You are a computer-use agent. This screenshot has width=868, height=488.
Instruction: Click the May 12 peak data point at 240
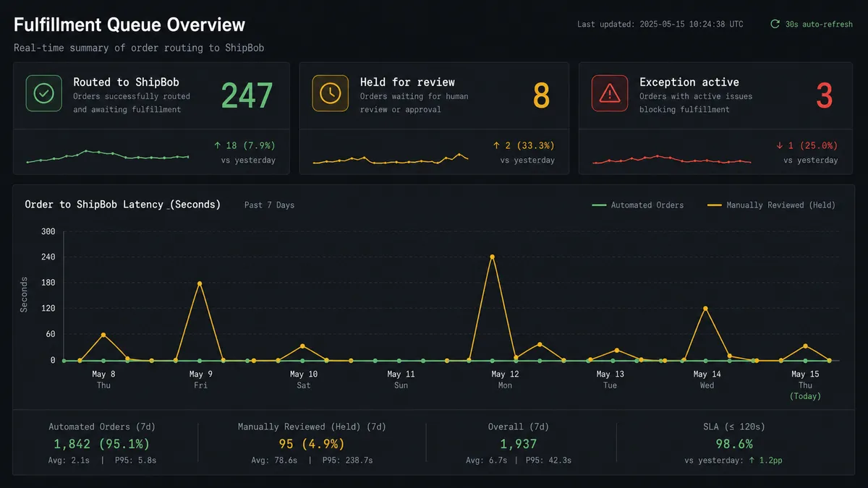coord(492,257)
